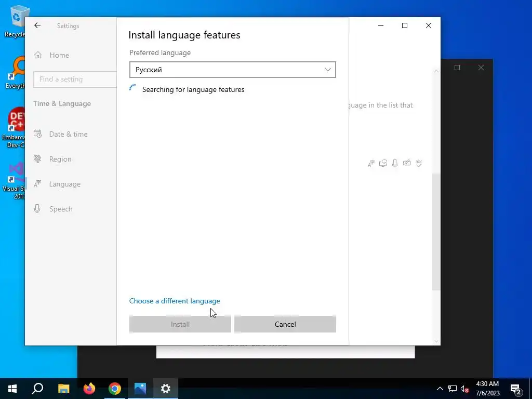532x399 pixels.
Task: Click the muted volume tray icon
Action: (465, 389)
